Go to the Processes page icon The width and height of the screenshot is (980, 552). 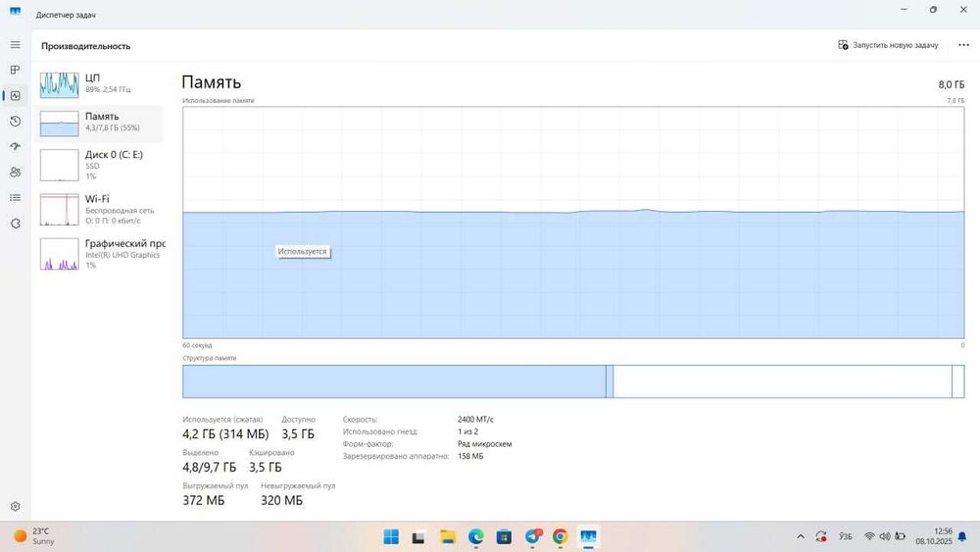pyautogui.click(x=15, y=70)
